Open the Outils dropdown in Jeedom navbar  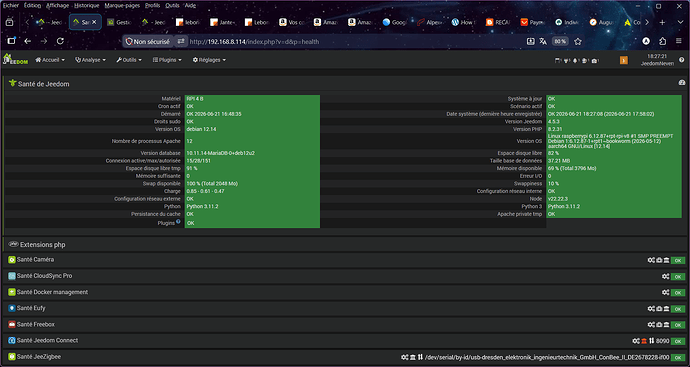(x=129, y=60)
